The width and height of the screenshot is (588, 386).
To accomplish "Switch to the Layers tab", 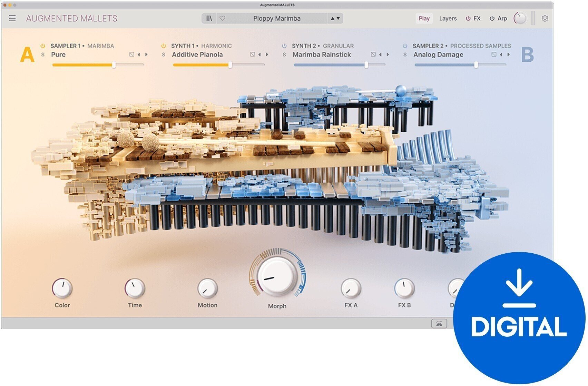I will pos(448,18).
